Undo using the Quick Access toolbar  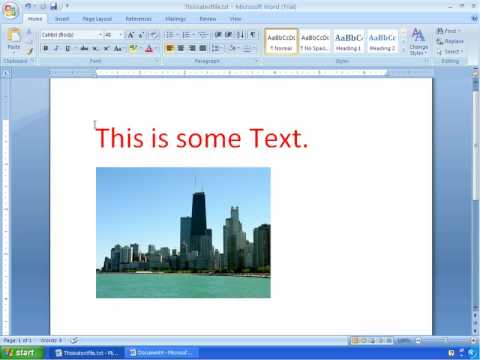point(28,6)
